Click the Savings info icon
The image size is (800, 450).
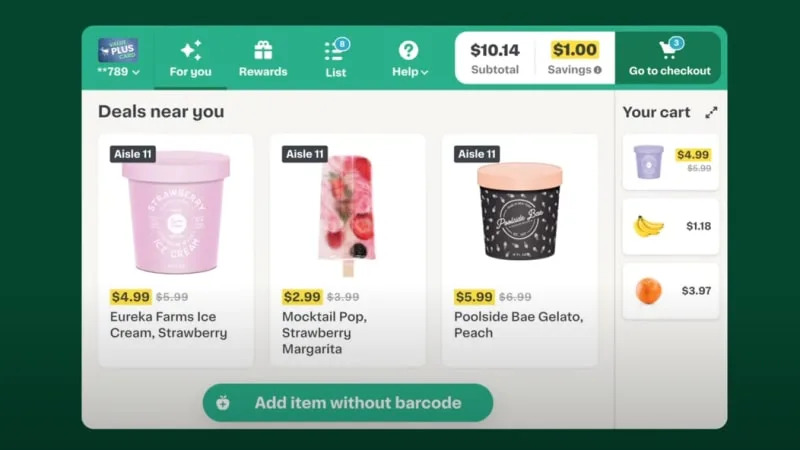point(597,70)
